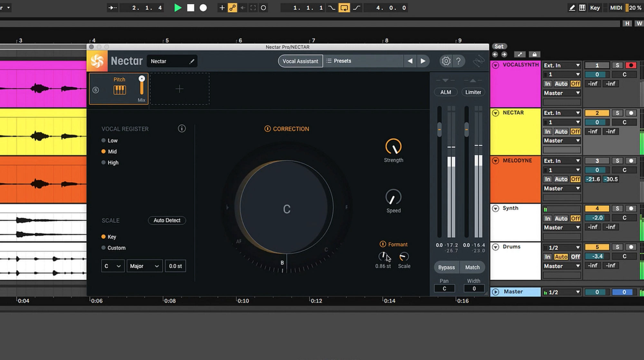Adjust the Pitch module Mix slider
This screenshot has width=644, height=360.
click(142, 86)
